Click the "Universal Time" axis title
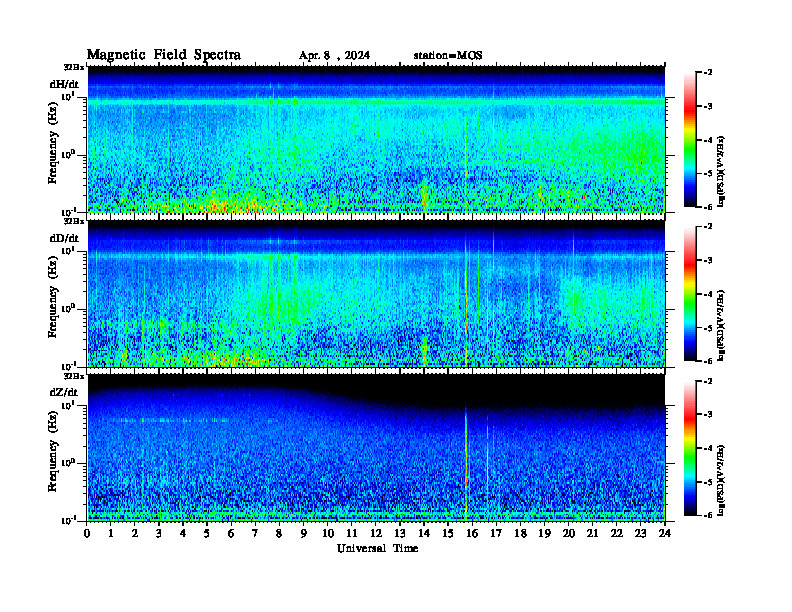The width and height of the screenshot is (792, 612). (377, 548)
